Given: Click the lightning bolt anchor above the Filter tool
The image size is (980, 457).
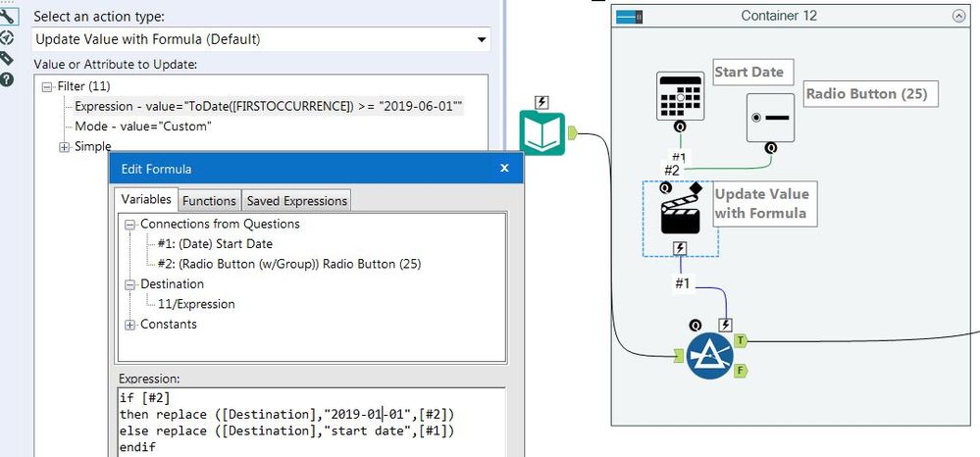Looking at the screenshot, I should [x=725, y=325].
